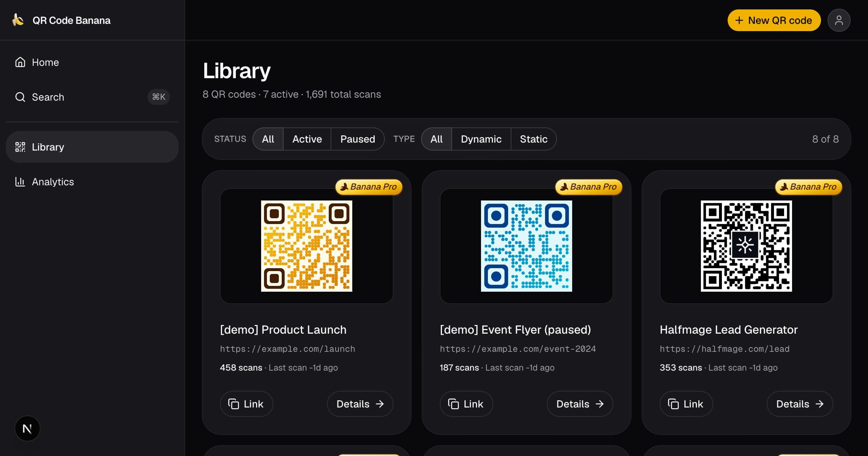Click URL https://example.com/event-2024

click(x=518, y=349)
